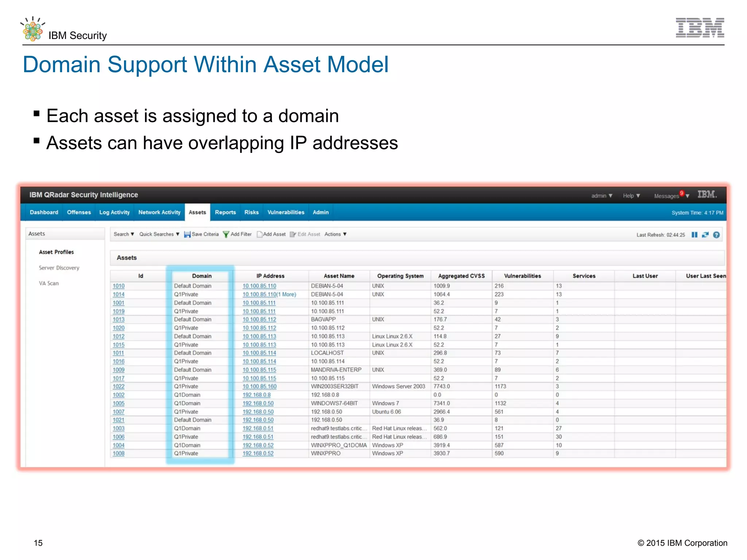
Task: Click the System Time display
Action: pyautogui.click(x=697, y=213)
